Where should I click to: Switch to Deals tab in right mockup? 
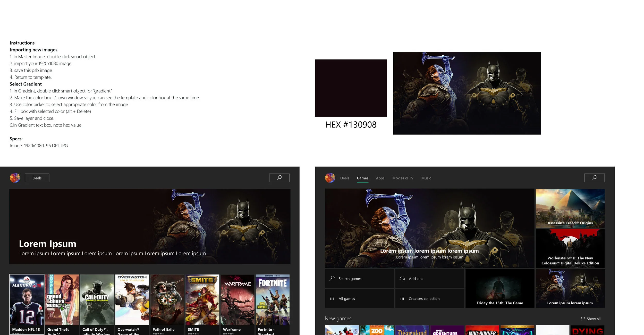(345, 178)
